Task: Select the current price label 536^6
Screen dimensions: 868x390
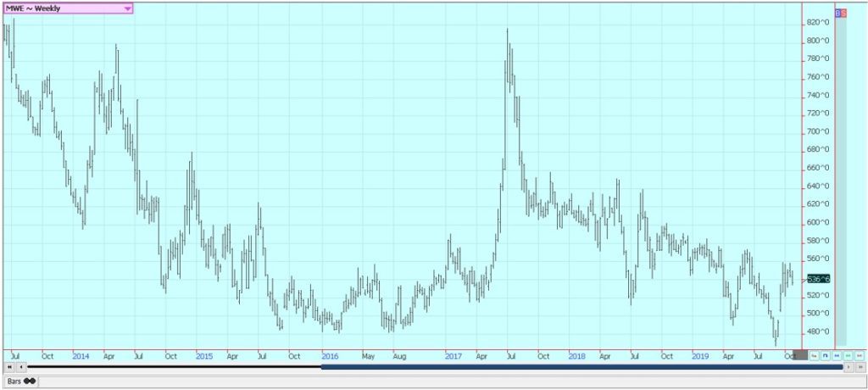Action: click(x=819, y=279)
